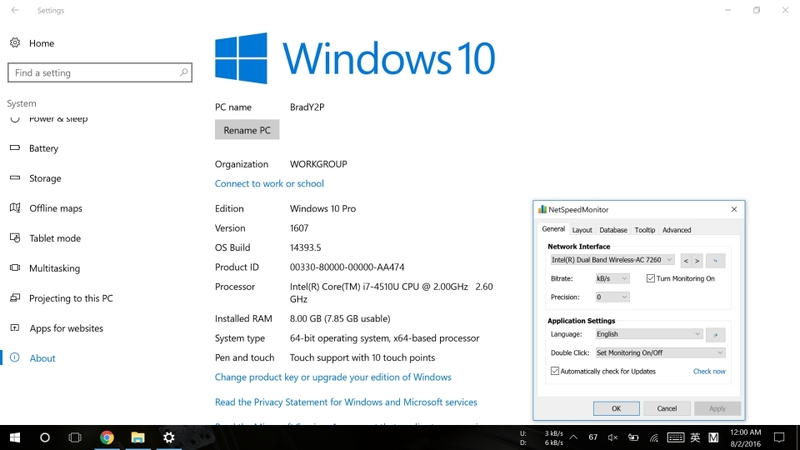Screen dimensions: 800x450
Task: Click Connect to work or school
Action: click(269, 184)
